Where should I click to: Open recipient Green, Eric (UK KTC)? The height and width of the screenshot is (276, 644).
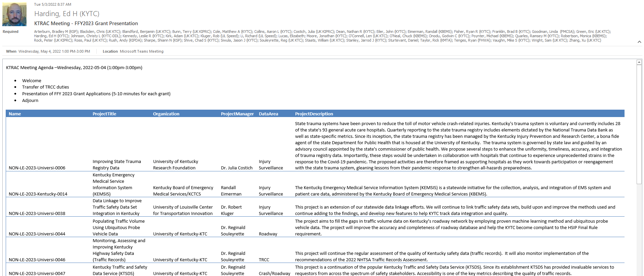[x=593, y=32]
